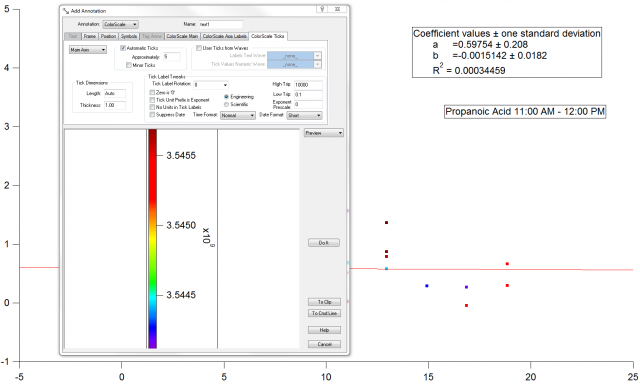This screenshot has height=384, width=640.
Task: Click the rainbow color scale bar preview
Action: (x=152, y=239)
